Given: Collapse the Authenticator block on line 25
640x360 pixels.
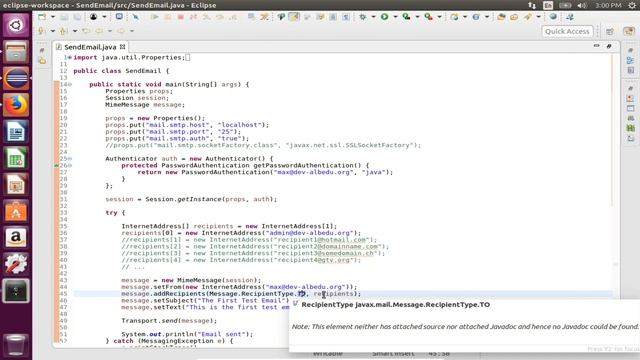Looking at the screenshot, I should [70, 159].
